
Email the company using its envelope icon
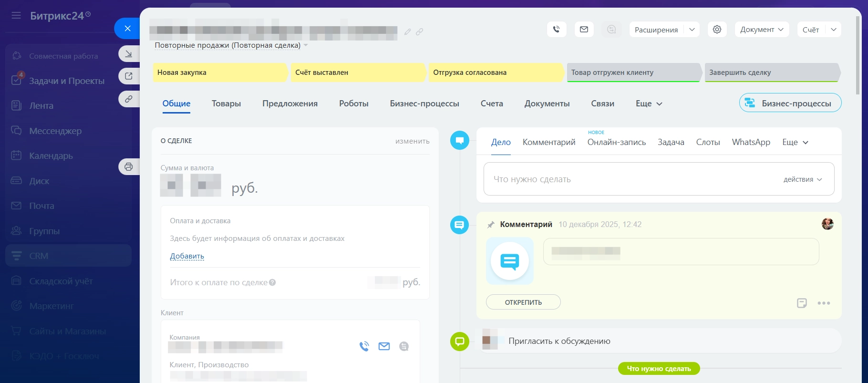[384, 346]
